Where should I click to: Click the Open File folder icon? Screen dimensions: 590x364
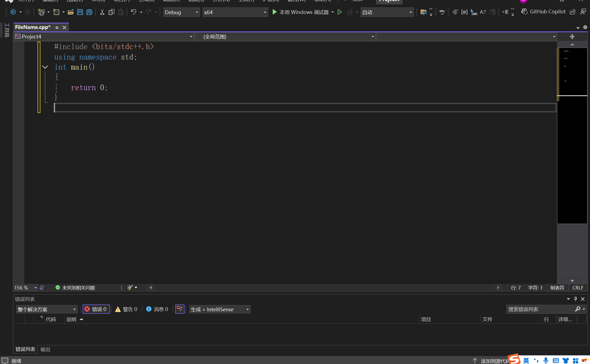[71, 12]
